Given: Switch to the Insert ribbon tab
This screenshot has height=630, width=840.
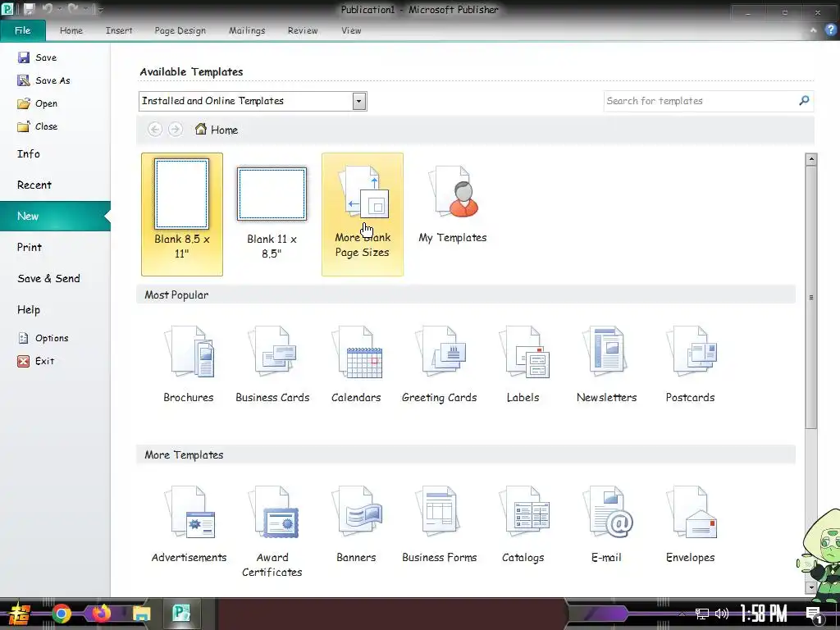Looking at the screenshot, I should click(119, 30).
